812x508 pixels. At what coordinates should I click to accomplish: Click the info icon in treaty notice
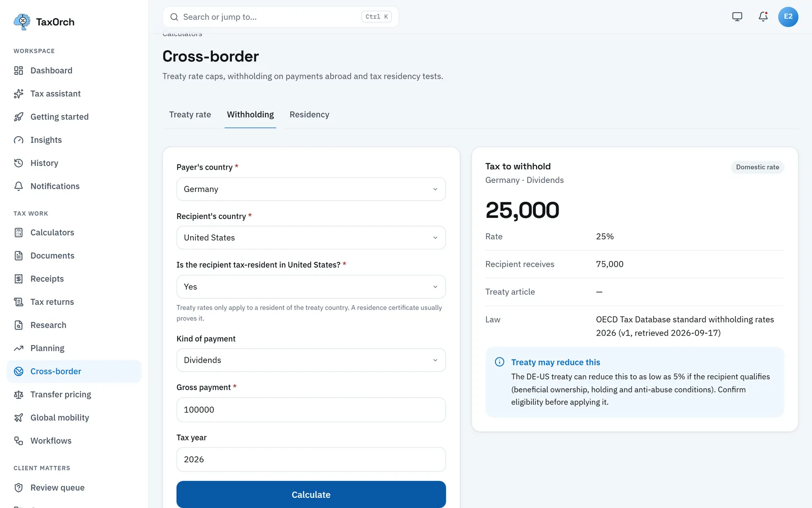click(499, 362)
